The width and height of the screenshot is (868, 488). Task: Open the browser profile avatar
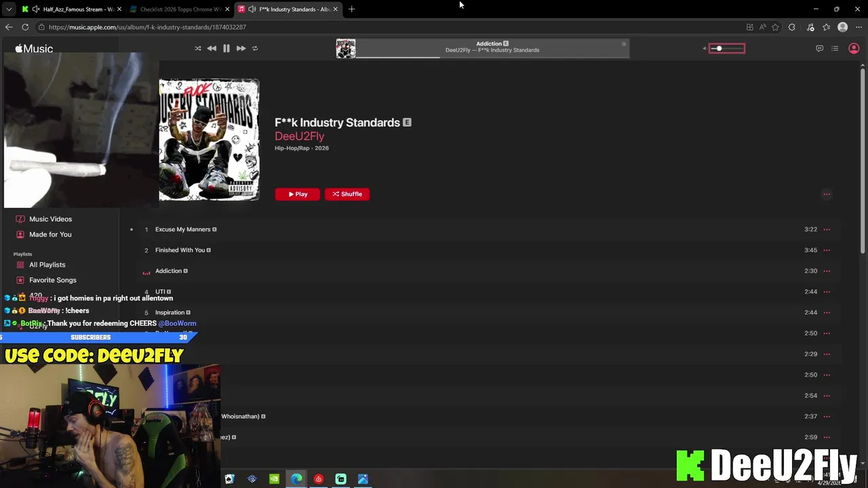842,27
